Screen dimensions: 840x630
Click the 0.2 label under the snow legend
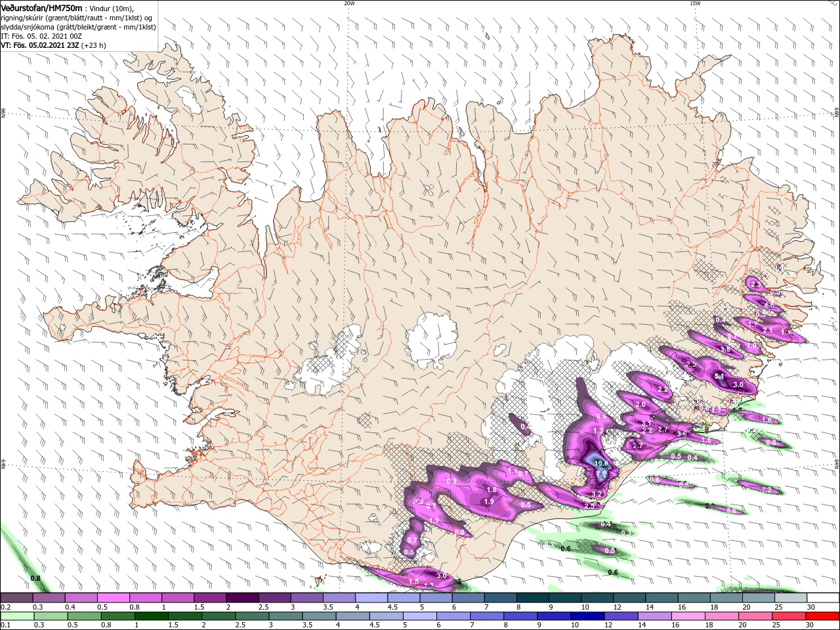[6, 607]
